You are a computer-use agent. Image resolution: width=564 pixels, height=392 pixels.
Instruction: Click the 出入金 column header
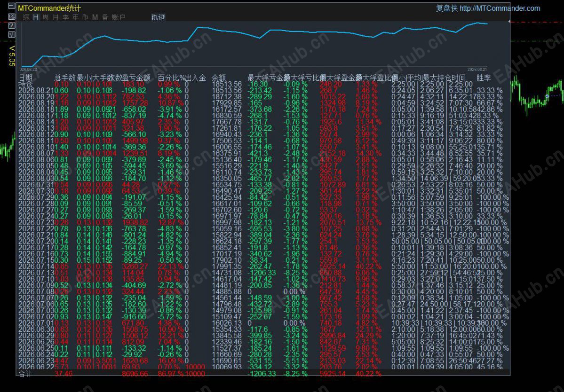coord(196,78)
